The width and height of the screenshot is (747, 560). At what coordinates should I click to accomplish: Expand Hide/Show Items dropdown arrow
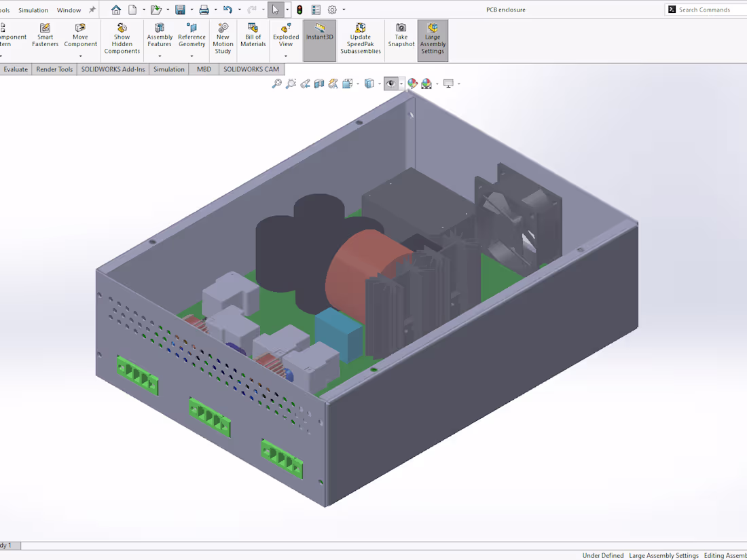point(401,83)
